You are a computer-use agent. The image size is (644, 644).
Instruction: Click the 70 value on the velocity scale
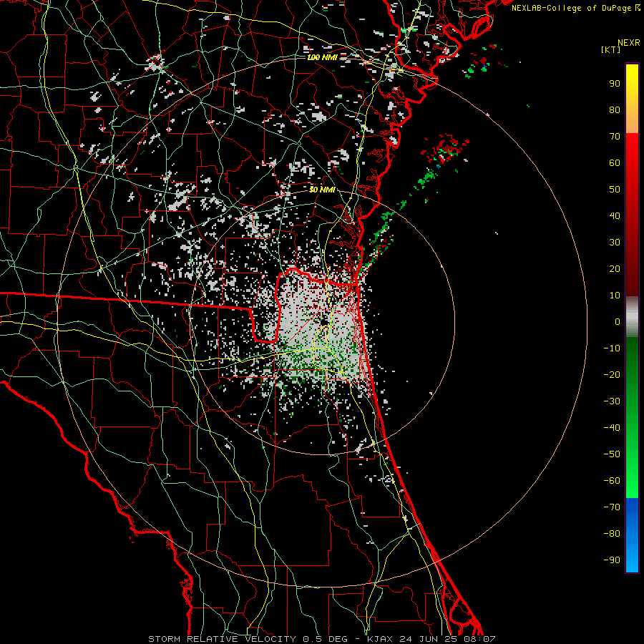tap(615, 137)
